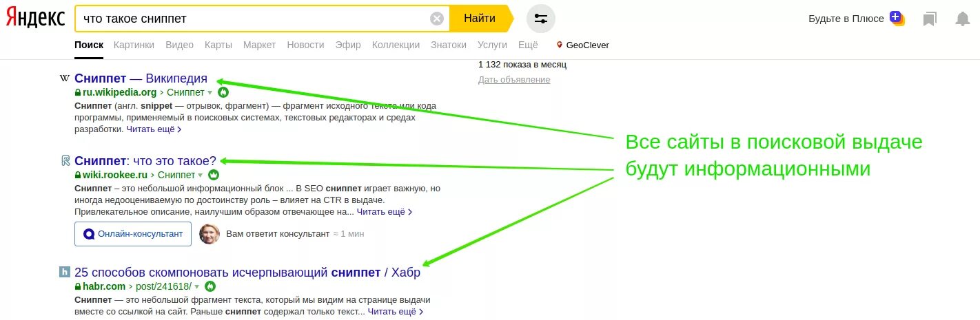Open 'Сниппет: что это такое?' result
The height and width of the screenshot is (320, 980).
pyautogui.click(x=145, y=161)
